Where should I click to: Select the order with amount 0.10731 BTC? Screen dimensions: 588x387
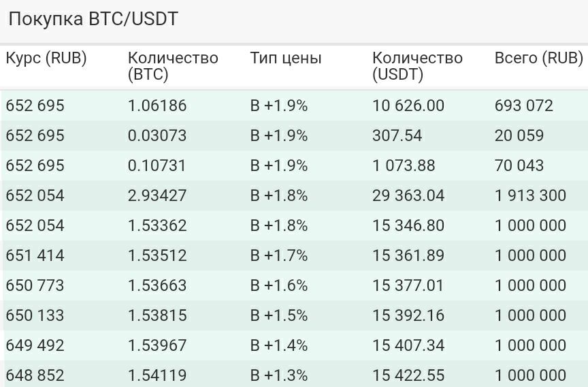[x=294, y=166]
